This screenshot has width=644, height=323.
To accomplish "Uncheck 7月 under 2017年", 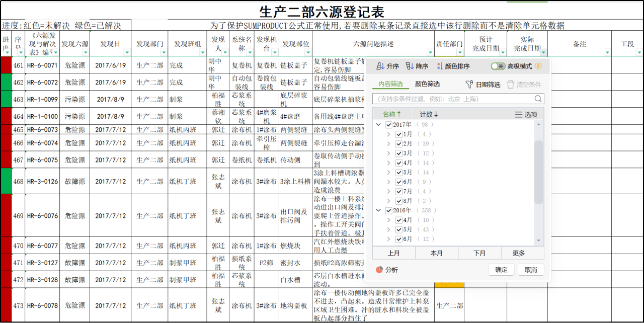I will point(399,191).
